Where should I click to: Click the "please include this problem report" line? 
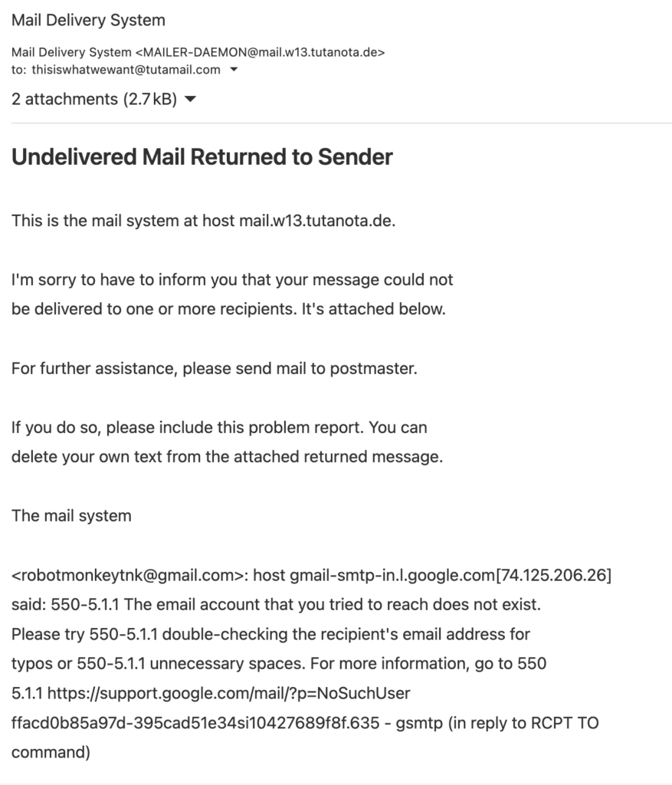click(219, 428)
